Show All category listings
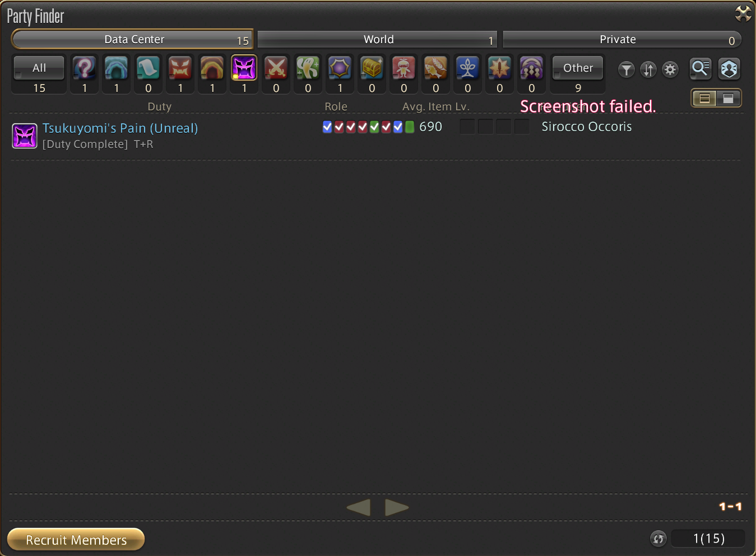 point(39,68)
